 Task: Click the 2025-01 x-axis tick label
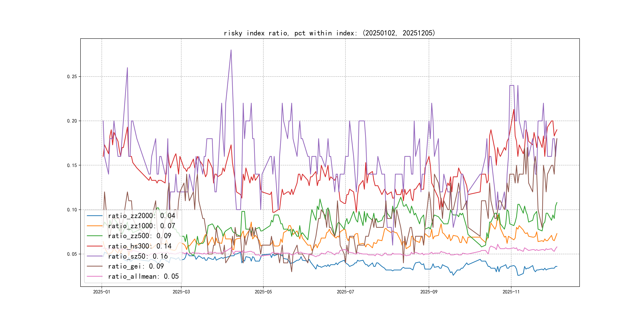[x=102, y=292]
